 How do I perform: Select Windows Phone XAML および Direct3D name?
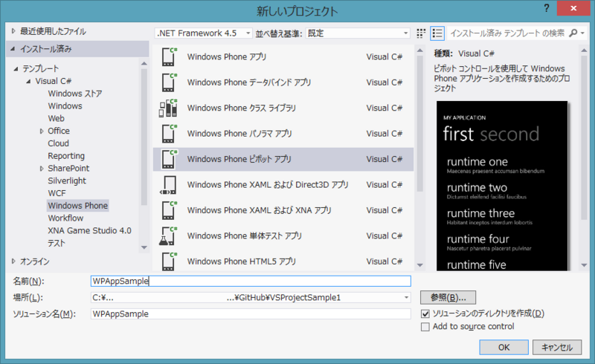click(x=268, y=185)
